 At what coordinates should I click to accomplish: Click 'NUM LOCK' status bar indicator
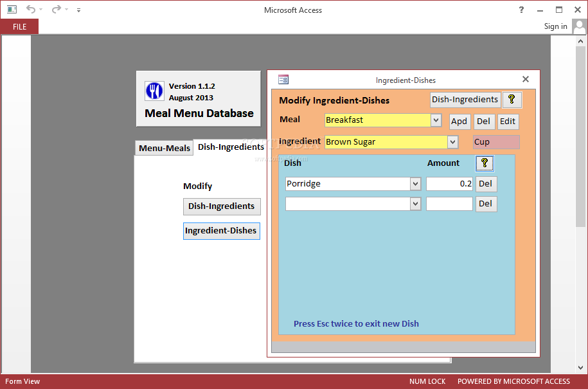pyautogui.click(x=427, y=381)
